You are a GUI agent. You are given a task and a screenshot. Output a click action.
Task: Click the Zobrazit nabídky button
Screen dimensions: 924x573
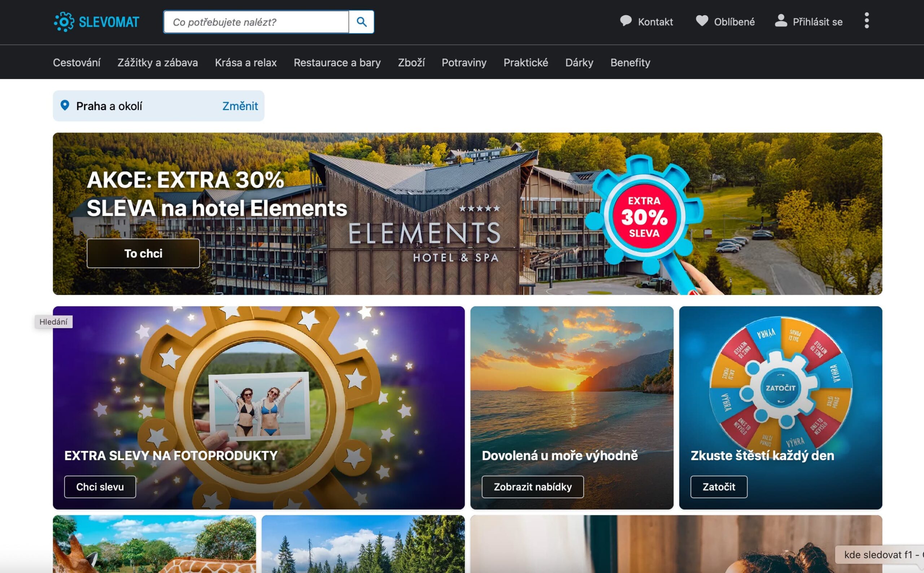click(532, 487)
